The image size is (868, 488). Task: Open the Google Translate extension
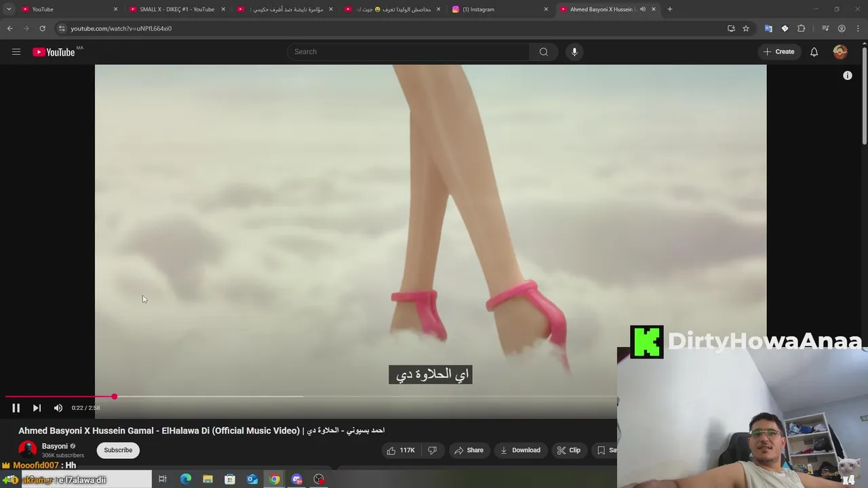coord(768,28)
